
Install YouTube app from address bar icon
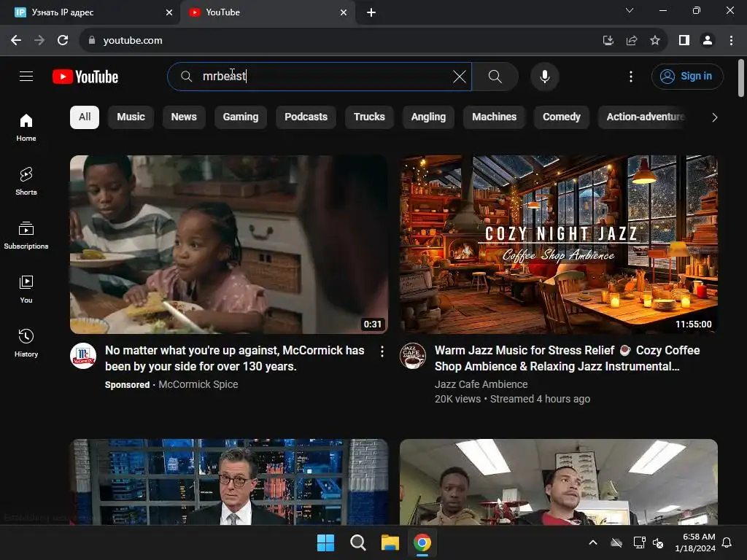pyautogui.click(x=608, y=41)
